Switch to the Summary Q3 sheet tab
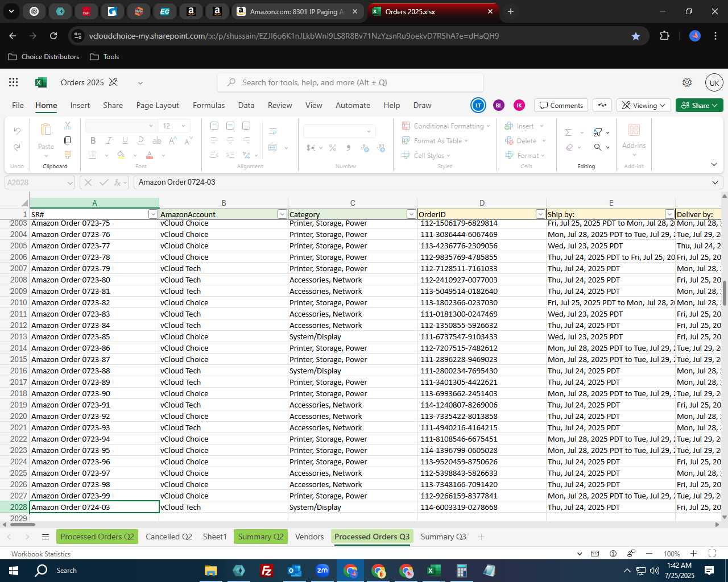This screenshot has height=582, width=728. 444,537
